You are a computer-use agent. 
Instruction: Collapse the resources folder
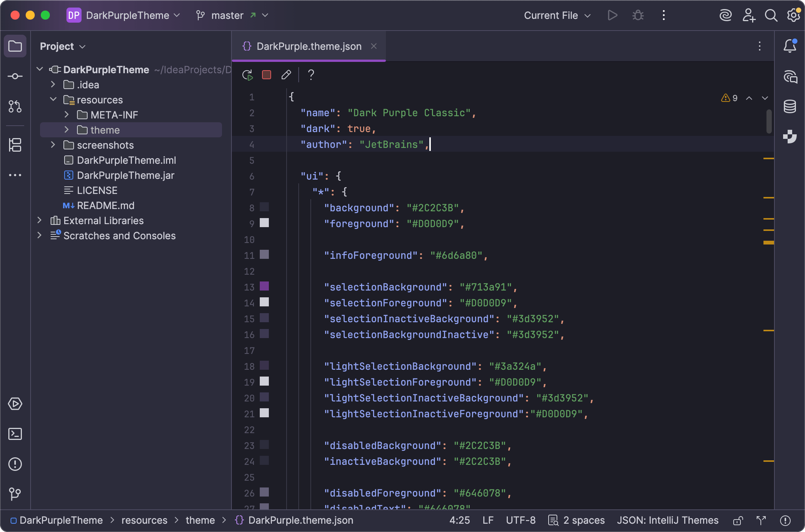(53, 100)
